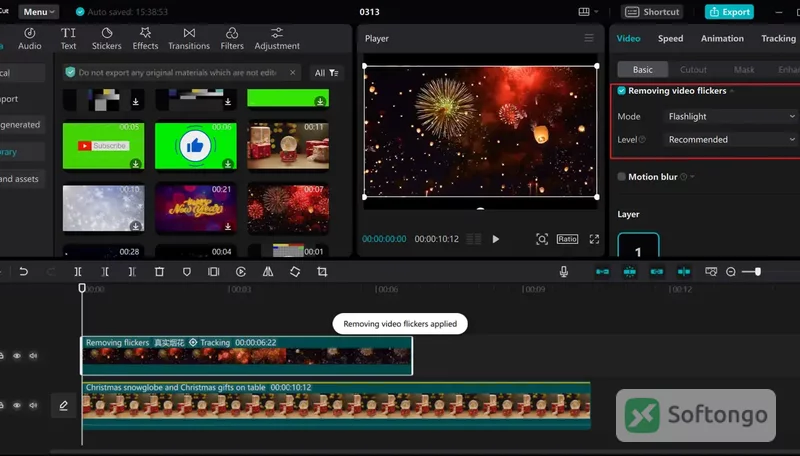
Task: Click the full screen preview zoom icon
Action: tap(542, 239)
